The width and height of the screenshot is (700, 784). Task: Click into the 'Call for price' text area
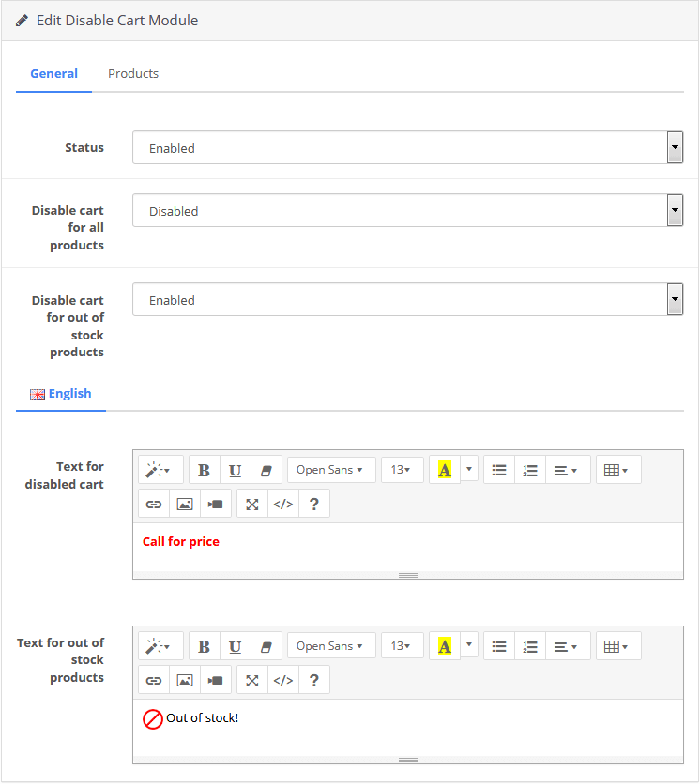[408, 547]
